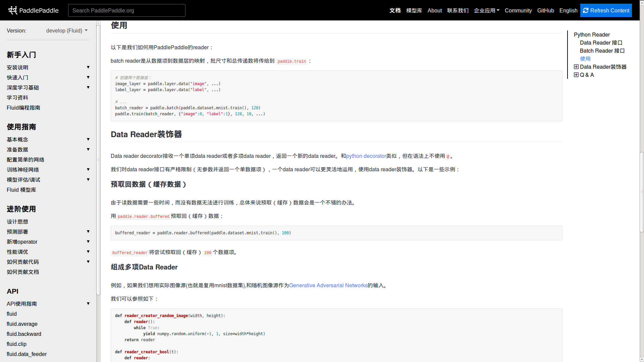Expand the 安装说明 sidebar arrow
This screenshot has height=362, width=644.
tap(88, 67)
